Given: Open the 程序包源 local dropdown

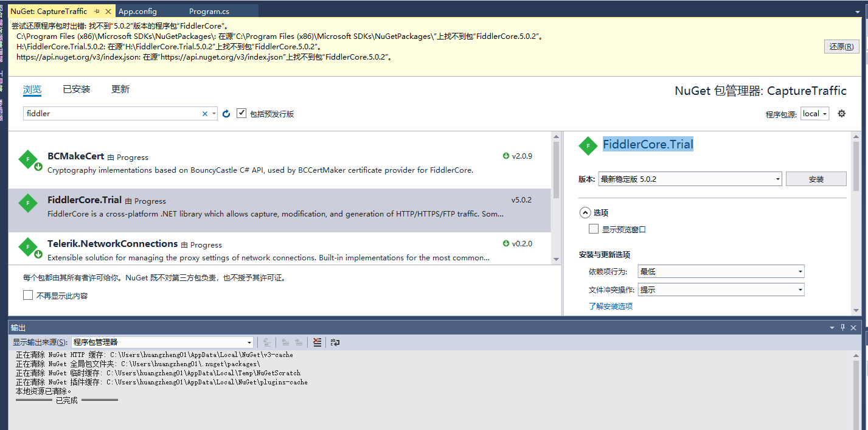Looking at the screenshot, I should tap(815, 114).
